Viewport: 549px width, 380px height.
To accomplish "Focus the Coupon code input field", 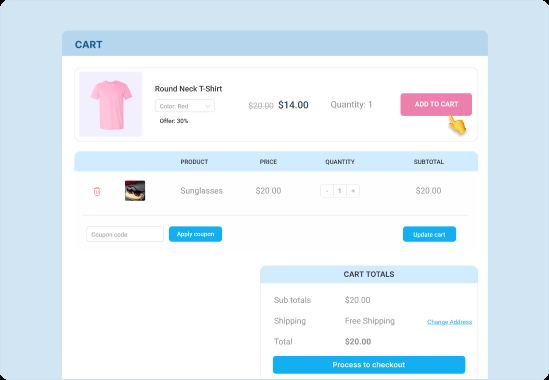I will coord(125,234).
